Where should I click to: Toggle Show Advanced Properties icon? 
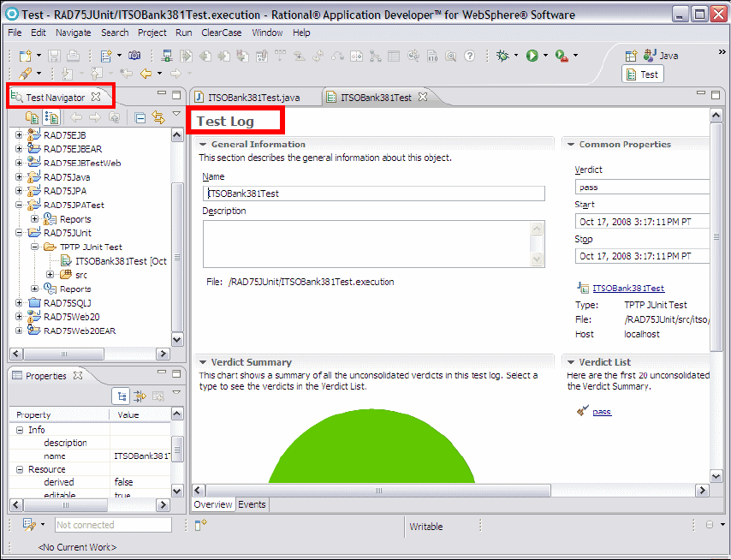140,396
